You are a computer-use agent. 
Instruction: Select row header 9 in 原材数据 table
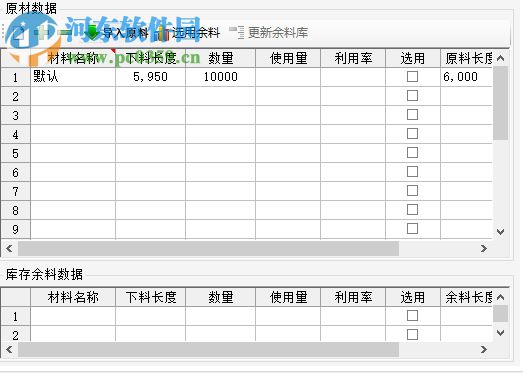[x=15, y=230]
